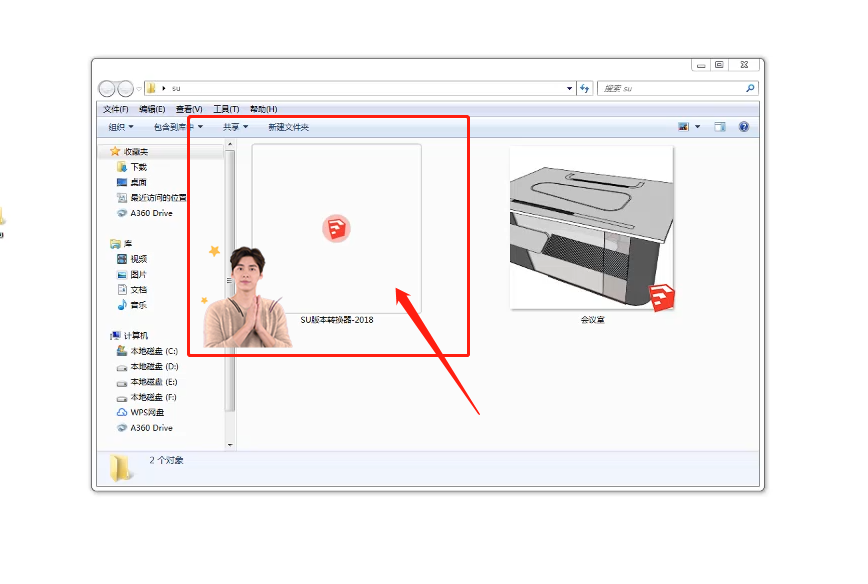Select 本地磁盘 (E:) drive
The width and height of the screenshot is (868, 584).
(154, 382)
